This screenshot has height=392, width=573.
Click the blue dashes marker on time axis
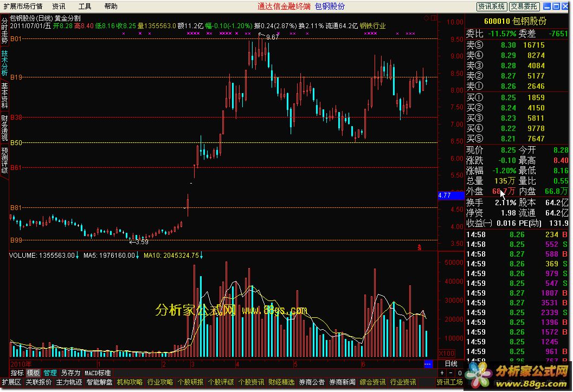tap(428, 364)
